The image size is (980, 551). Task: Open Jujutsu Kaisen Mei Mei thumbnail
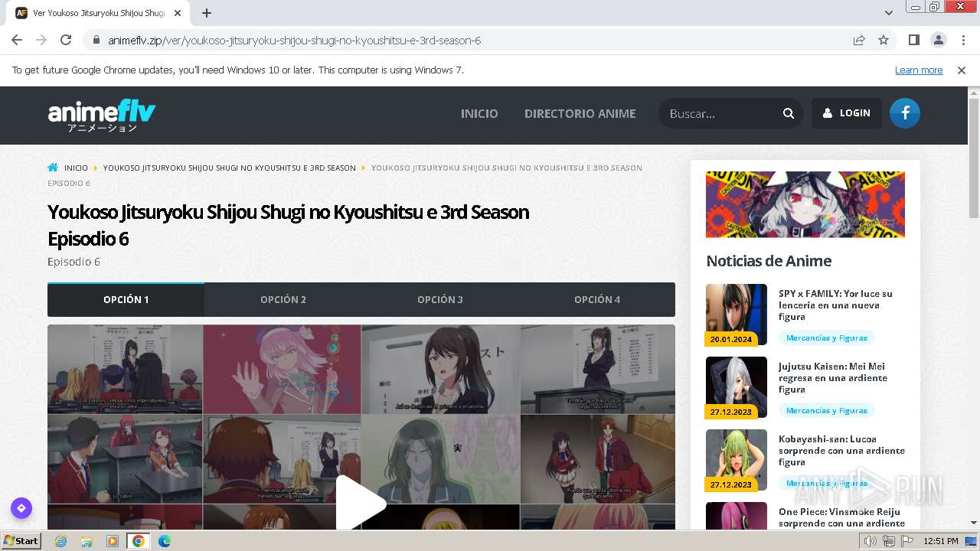737,387
